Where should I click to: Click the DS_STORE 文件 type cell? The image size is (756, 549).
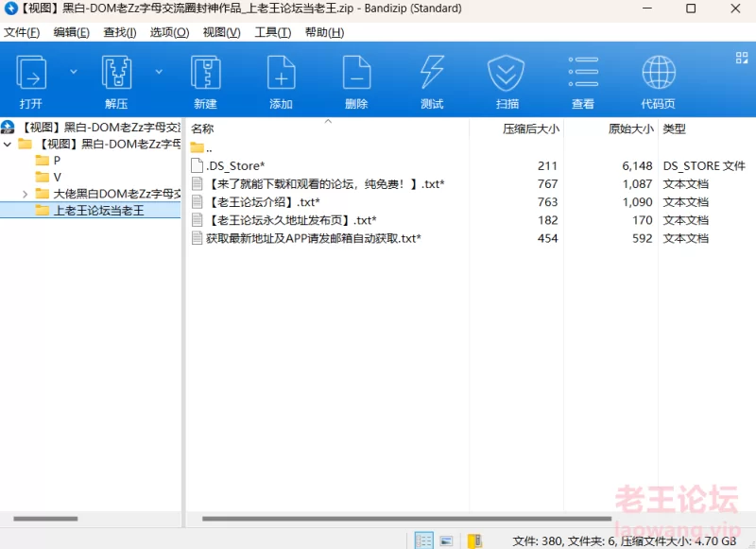point(704,165)
